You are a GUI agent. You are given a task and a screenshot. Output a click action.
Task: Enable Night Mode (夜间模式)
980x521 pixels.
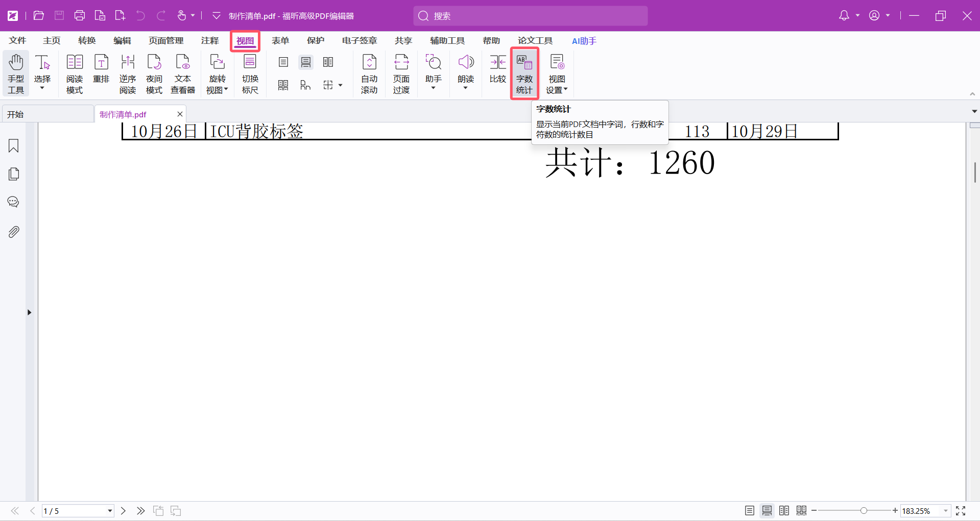click(154, 74)
